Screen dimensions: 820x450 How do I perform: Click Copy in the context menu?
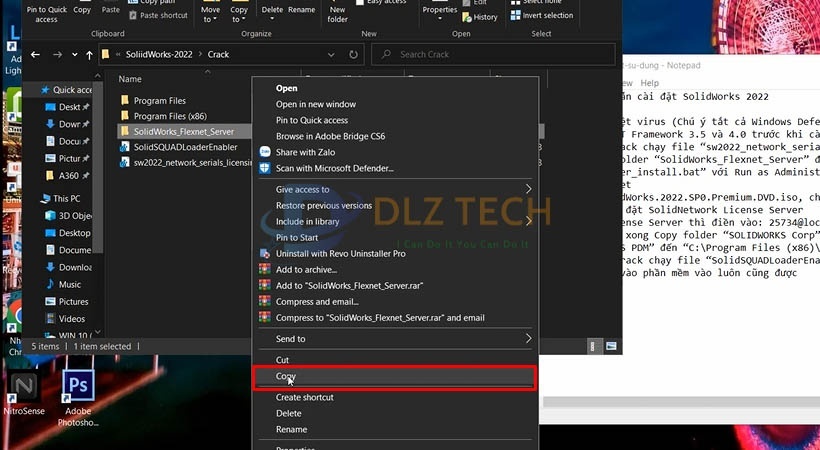pyautogui.click(x=395, y=376)
